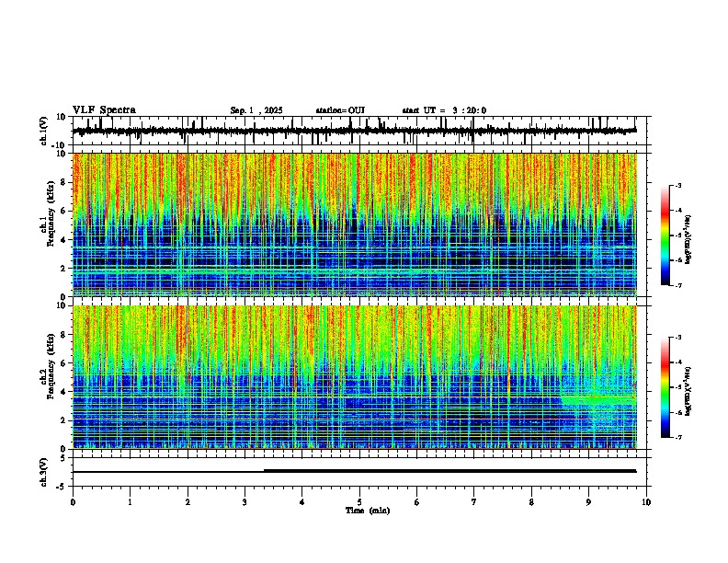
Task: Click the ch.1 colorbar "log(PSD)(V²/Hz)" label
Action: coord(688,240)
